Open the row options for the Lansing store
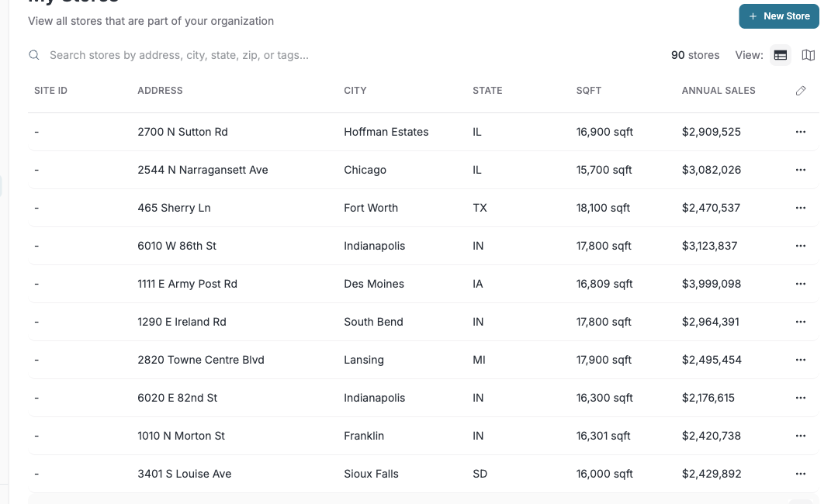 (800, 360)
